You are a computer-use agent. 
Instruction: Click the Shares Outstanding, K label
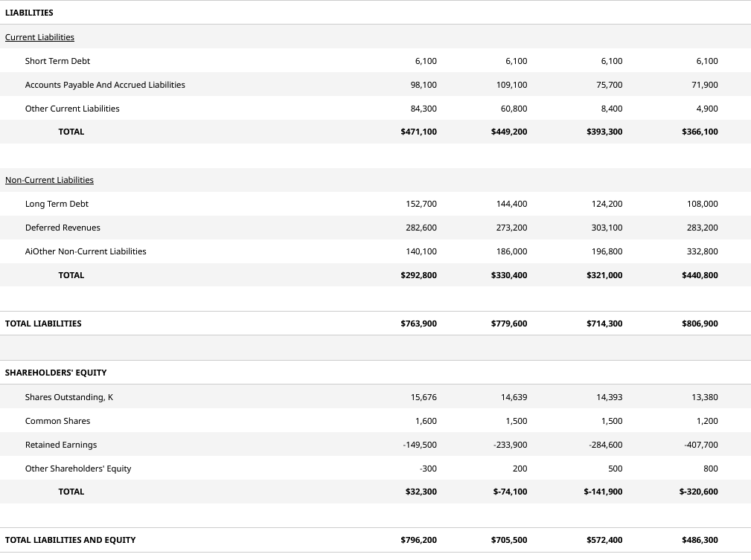pos(69,397)
